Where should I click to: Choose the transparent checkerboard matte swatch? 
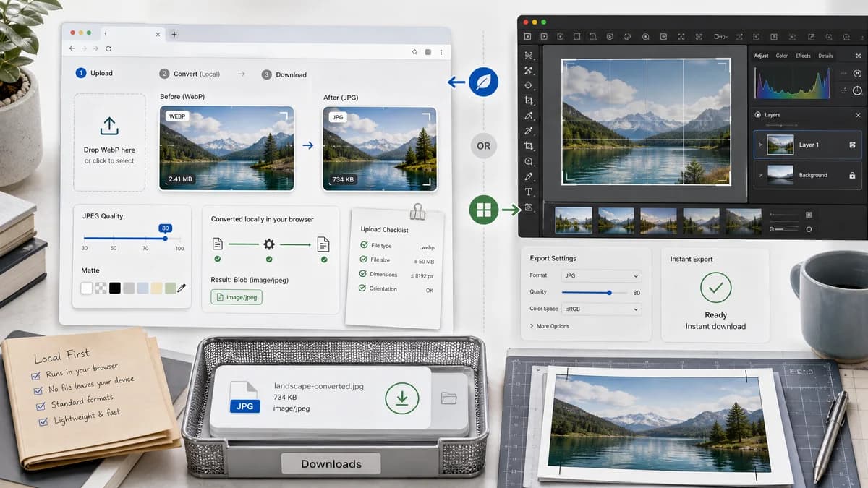pos(101,288)
